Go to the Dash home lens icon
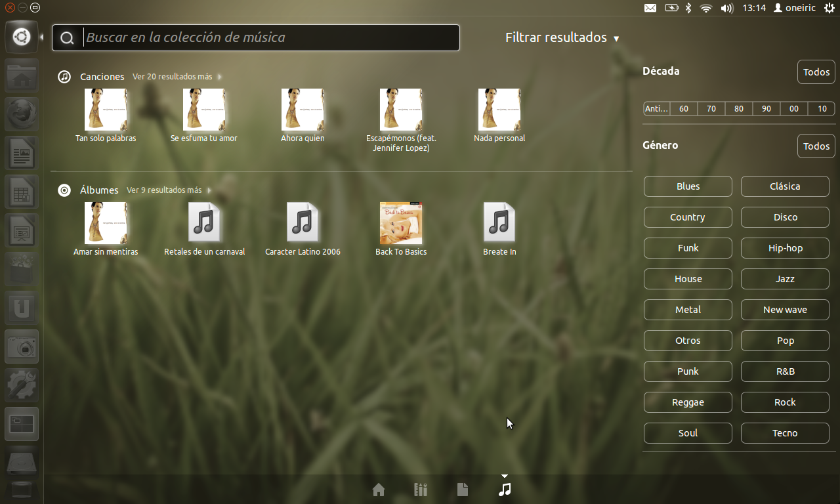840x504 pixels. [378, 490]
